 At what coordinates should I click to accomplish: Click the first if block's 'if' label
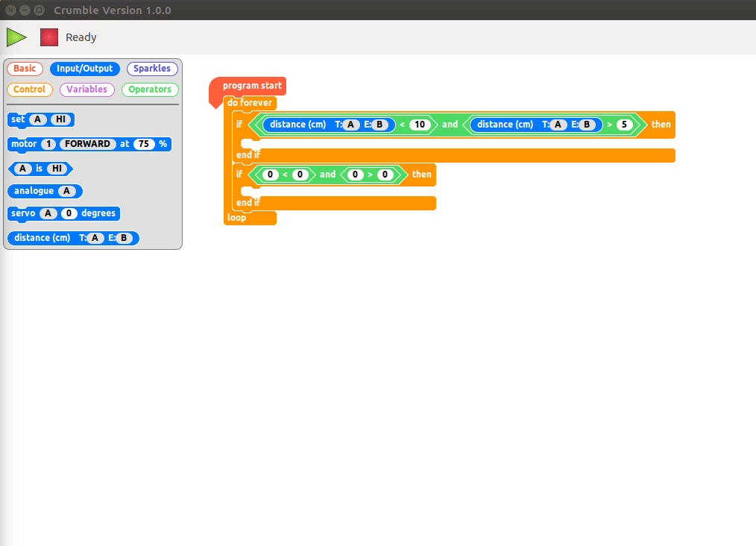pyautogui.click(x=239, y=125)
